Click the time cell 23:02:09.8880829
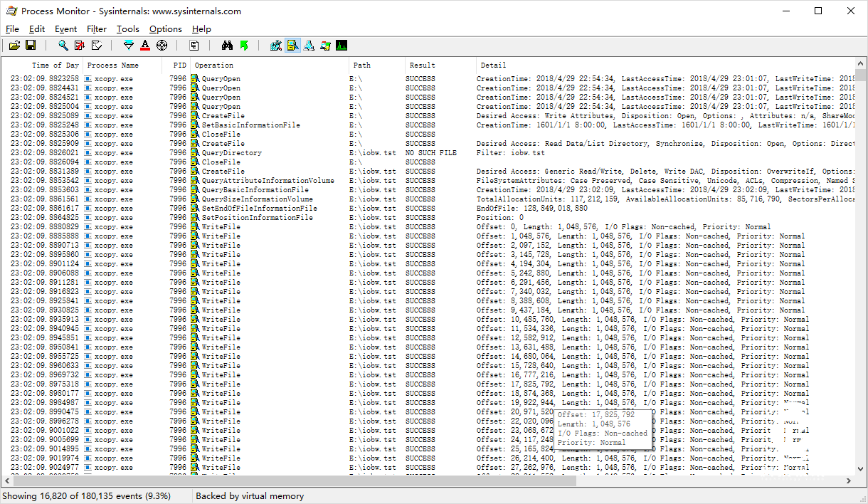The image size is (868, 504). pyautogui.click(x=45, y=227)
